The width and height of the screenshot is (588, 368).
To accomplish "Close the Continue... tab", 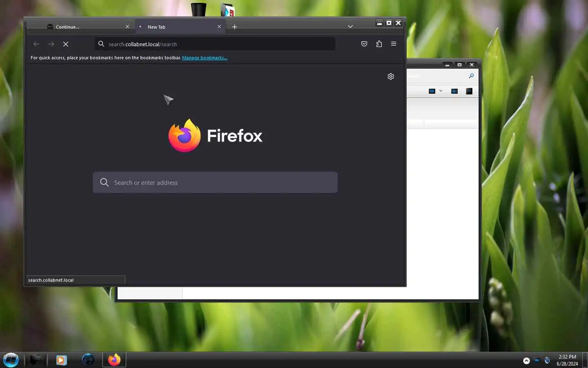I will [x=127, y=27].
